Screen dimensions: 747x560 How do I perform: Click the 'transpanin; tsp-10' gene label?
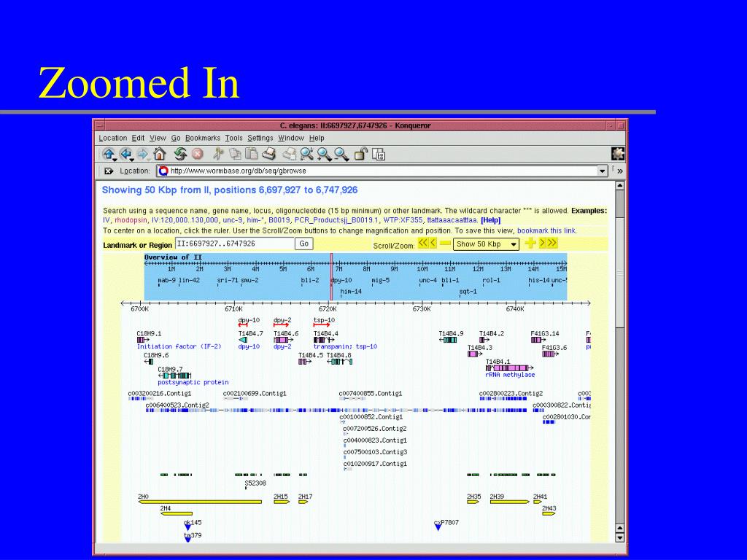click(345, 346)
